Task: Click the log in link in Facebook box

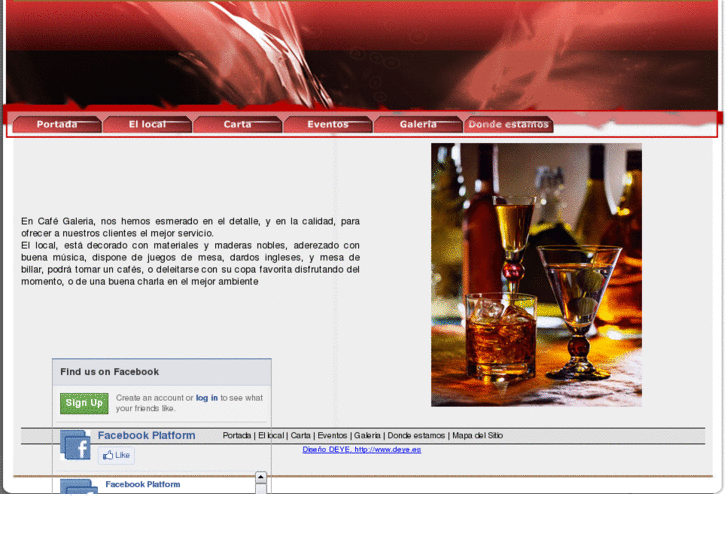Action: pos(207,398)
